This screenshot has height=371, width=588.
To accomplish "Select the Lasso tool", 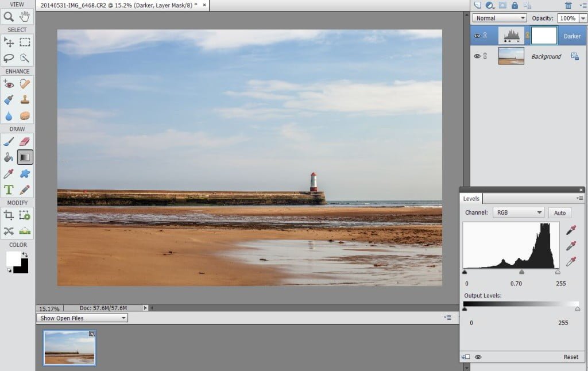I will click(x=9, y=58).
